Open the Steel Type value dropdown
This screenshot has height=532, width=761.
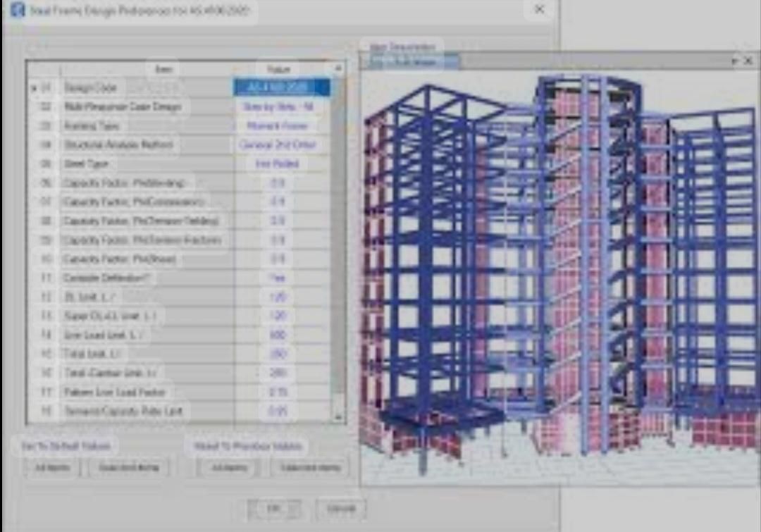click(282, 163)
